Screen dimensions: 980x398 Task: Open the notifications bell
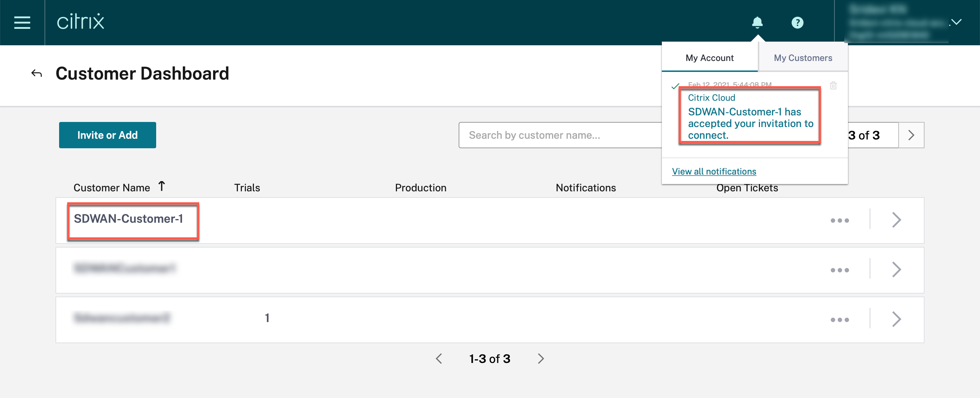[757, 23]
